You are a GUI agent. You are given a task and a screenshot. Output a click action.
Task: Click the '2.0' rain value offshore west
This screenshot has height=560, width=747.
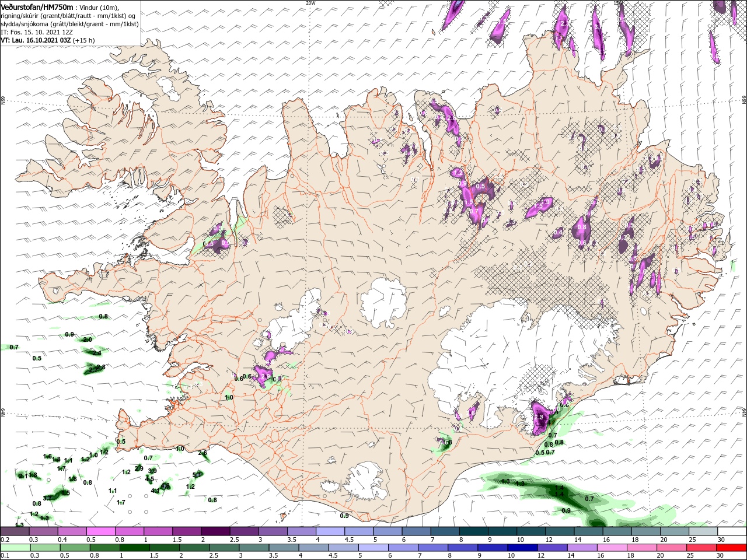[88, 339]
